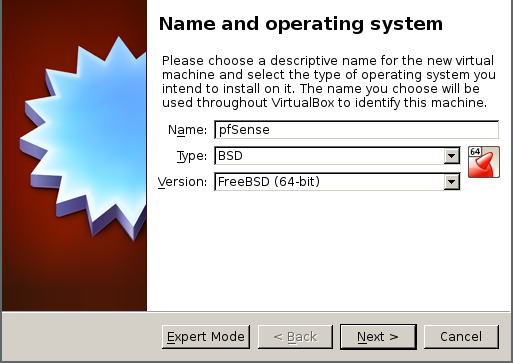Click inside the Name input field

(356, 130)
